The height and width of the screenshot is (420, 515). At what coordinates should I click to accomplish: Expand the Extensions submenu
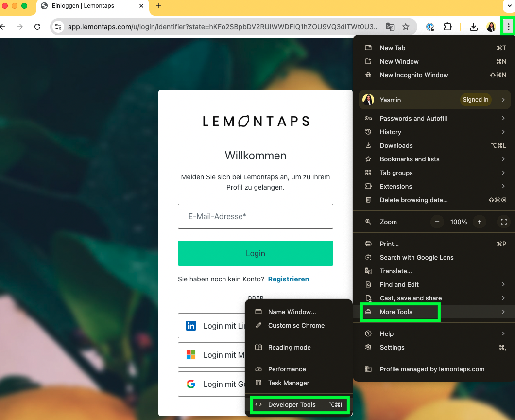(x=435, y=187)
